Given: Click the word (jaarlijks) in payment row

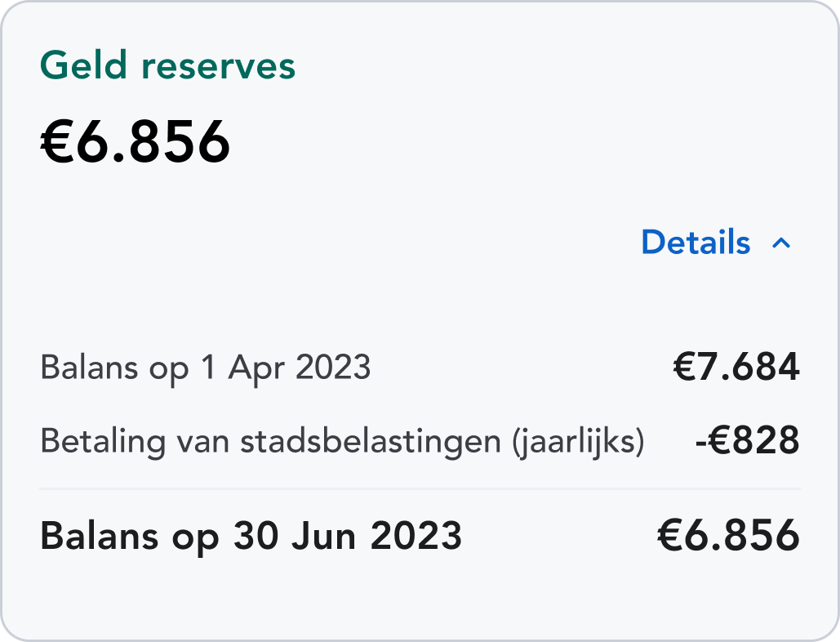Looking at the screenshot, I should [579, 442].
